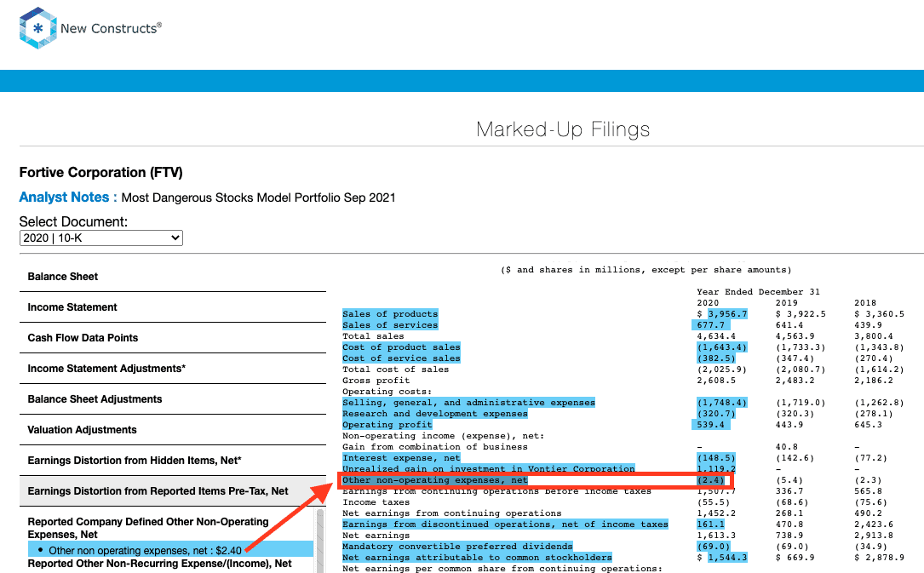Click the highlighted value 3,956.7
The width and height of the screenshot is (924, 573).
[728, 314]
